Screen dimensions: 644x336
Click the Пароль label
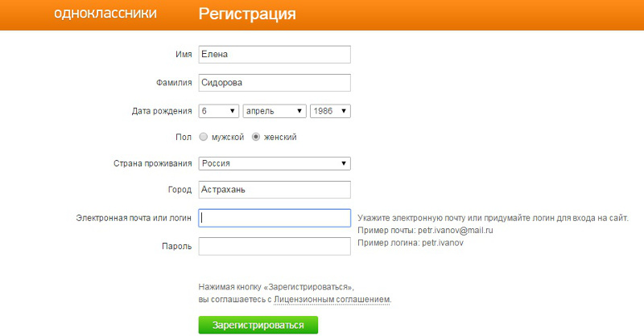tap(176, 246)
